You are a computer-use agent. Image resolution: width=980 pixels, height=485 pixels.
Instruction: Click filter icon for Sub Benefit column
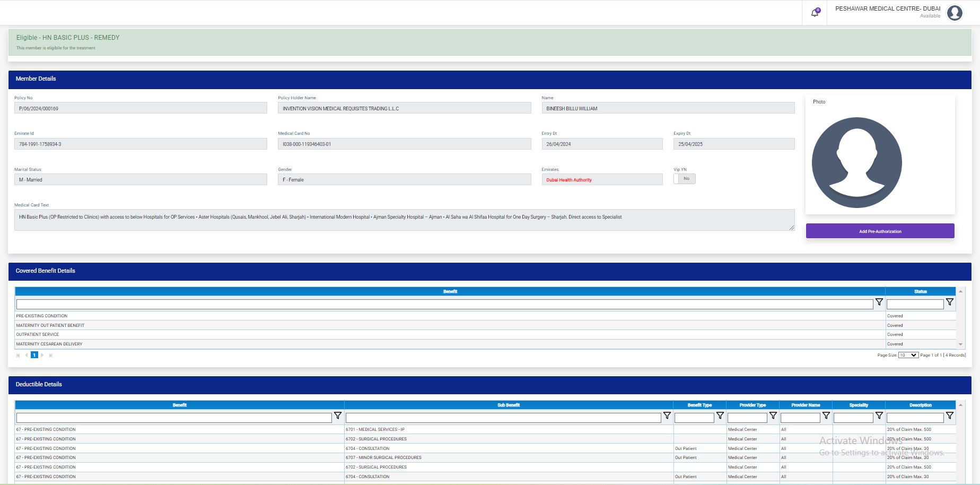[x=667, y=416]
